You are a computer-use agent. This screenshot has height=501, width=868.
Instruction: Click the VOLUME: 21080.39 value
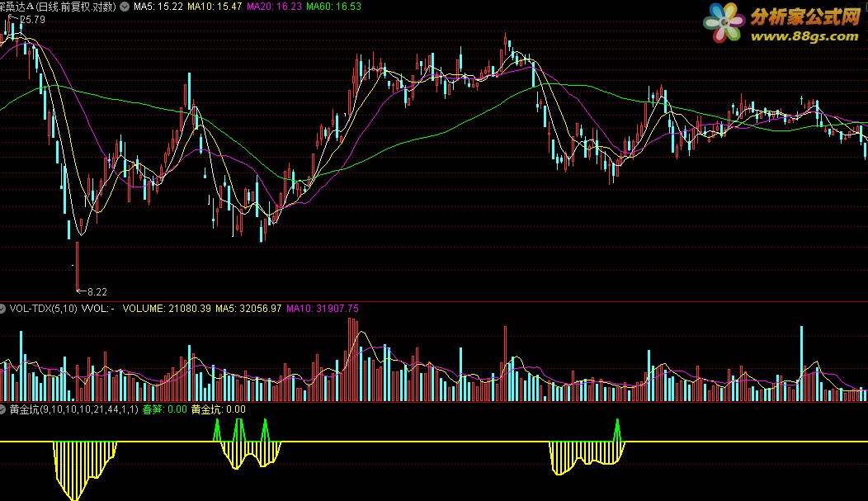pos(167,309)
